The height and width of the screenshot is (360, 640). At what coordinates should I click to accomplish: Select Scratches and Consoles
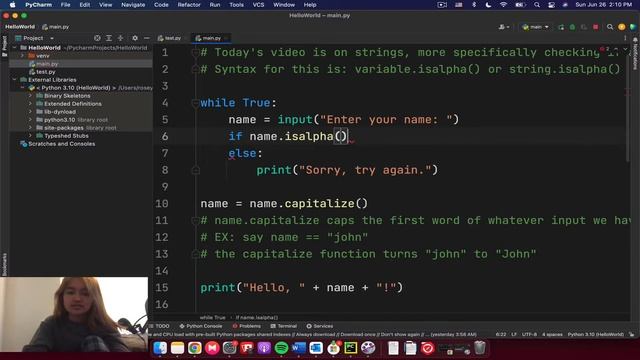[x=58, y=144]
